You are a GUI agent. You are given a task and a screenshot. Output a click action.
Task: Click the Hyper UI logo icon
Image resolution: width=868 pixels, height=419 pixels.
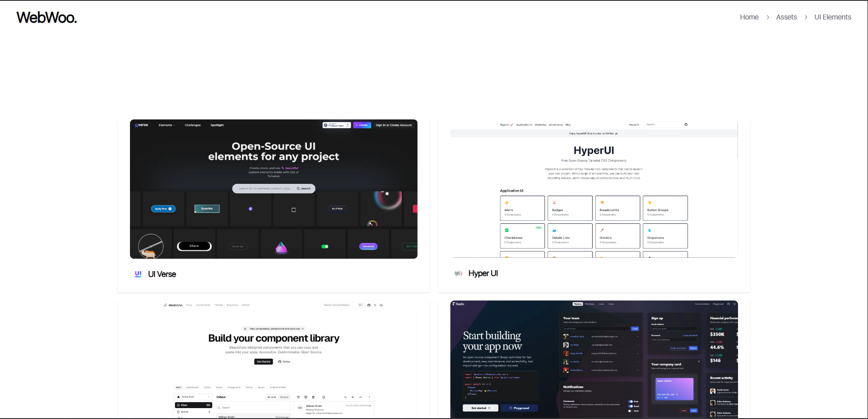click(458, 273)
